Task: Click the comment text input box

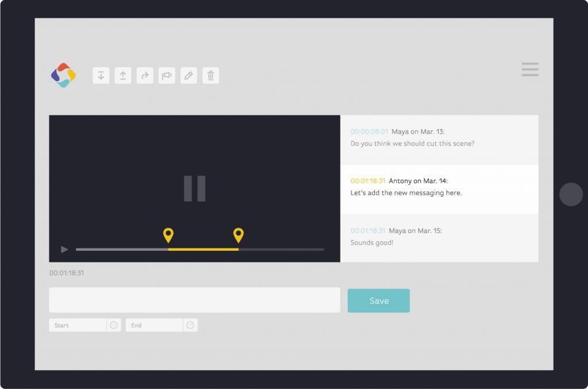Action: tap(195, 300)
